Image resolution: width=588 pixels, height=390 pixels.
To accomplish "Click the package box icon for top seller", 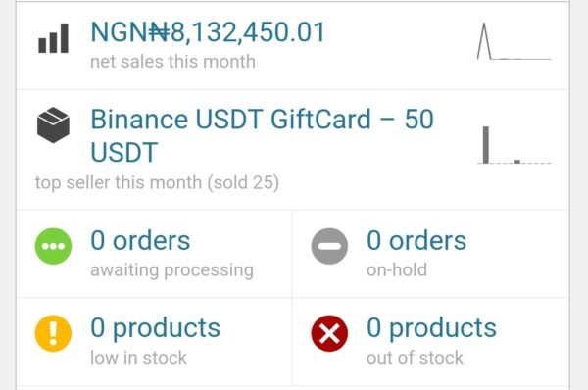I will pyautogui.click(x=53, y=124).
